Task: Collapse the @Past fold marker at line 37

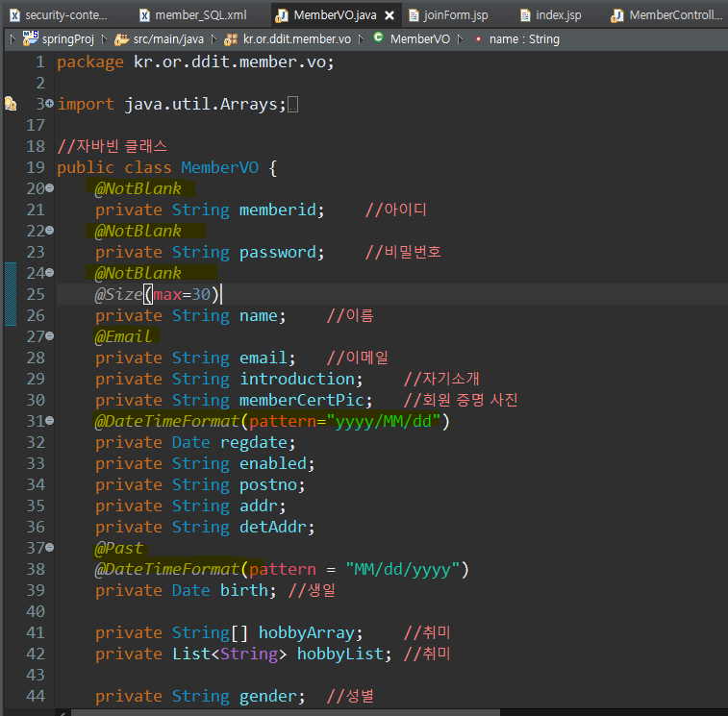Action: [49, 548]
